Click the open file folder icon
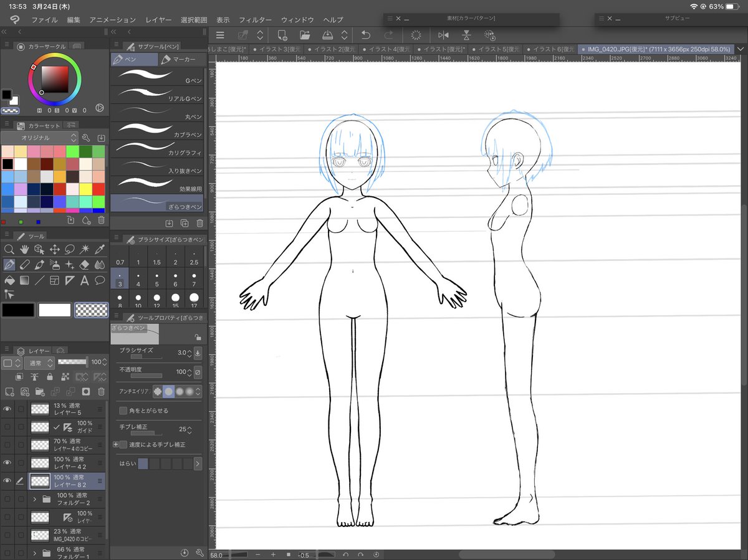The image size is (748, 560). pos(305,36)
